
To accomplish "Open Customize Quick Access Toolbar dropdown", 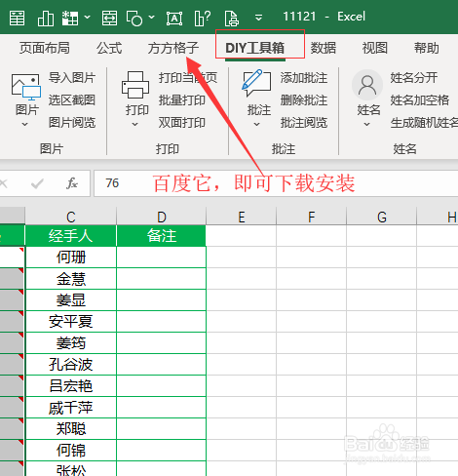I will [258, 18].
